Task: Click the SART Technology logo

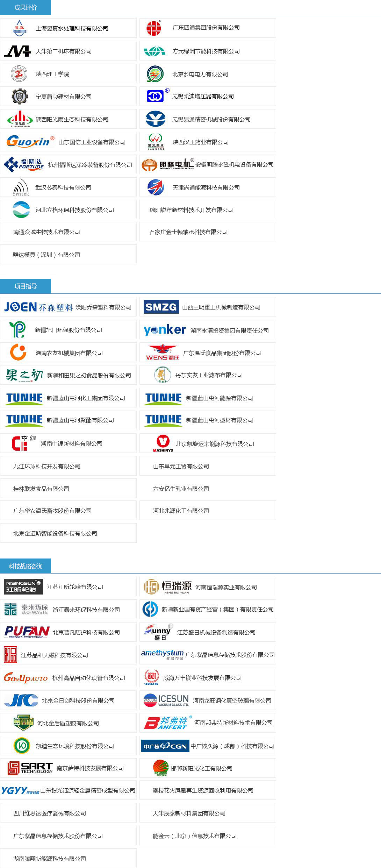Action: tap(30, 768)
